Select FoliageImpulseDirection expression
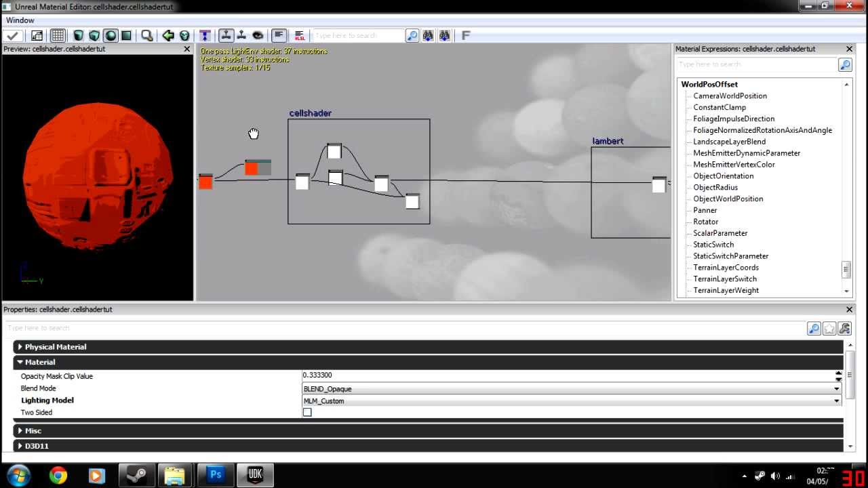The width and height of the screenshot is (868, 488). [x=734, y=119]
